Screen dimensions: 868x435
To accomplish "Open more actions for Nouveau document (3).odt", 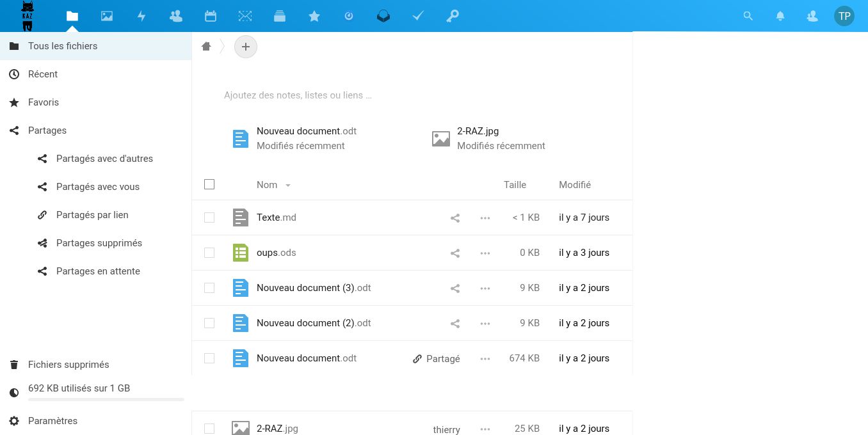I will (x=485, y=289).
